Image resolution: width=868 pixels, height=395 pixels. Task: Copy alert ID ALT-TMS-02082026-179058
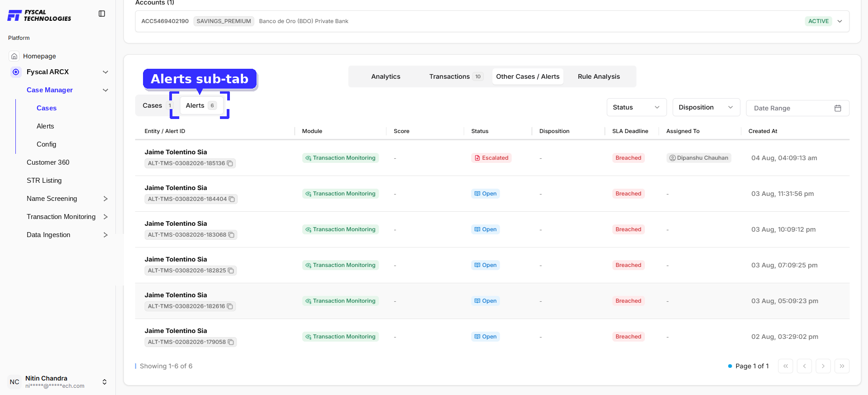231,342
